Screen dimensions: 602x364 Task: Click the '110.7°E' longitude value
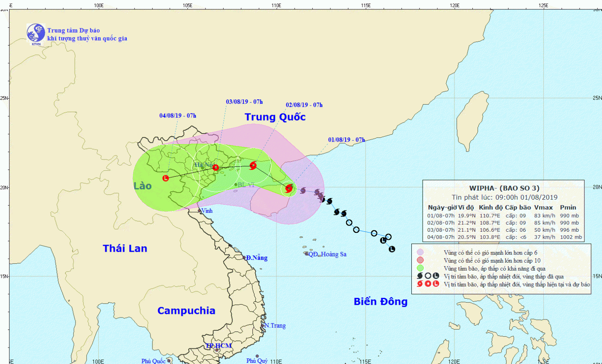[490, 216]
